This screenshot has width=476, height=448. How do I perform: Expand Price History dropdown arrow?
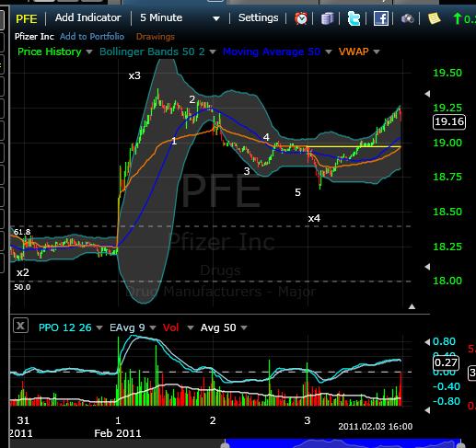[x=89, y=52]
